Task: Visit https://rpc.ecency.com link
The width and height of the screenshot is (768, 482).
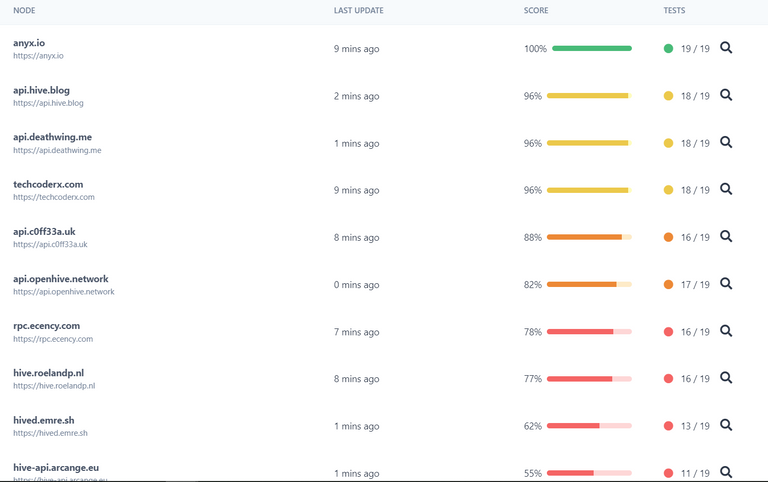Action: [53, 339]
